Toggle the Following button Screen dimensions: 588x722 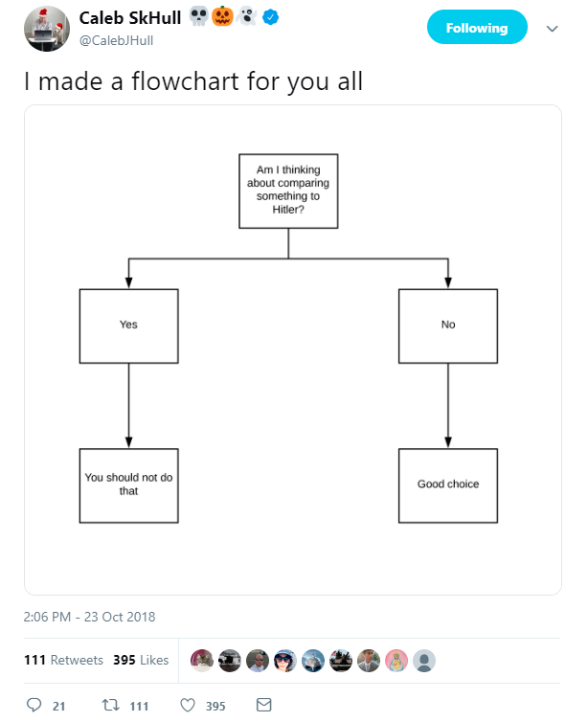pyautogui.click(x=477, y=27)
